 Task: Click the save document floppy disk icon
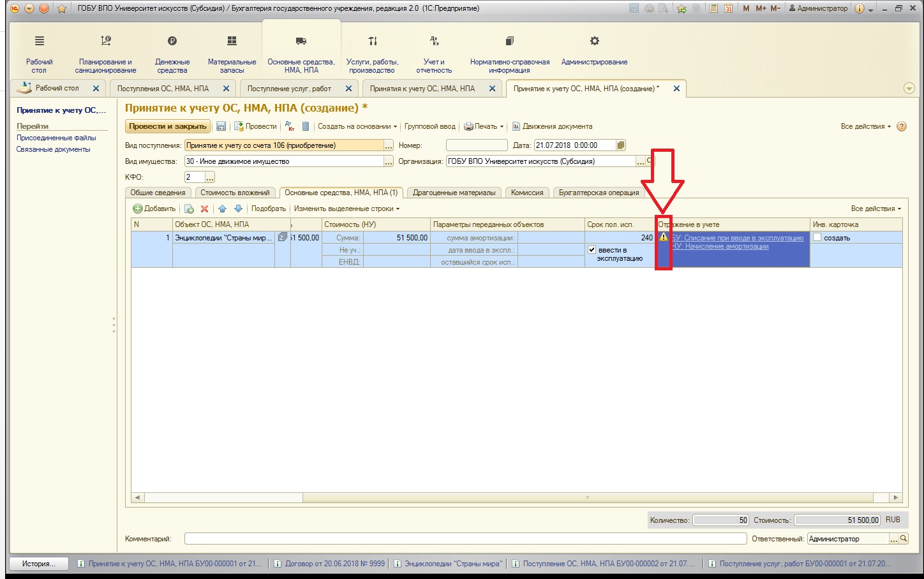pos(221,126)
